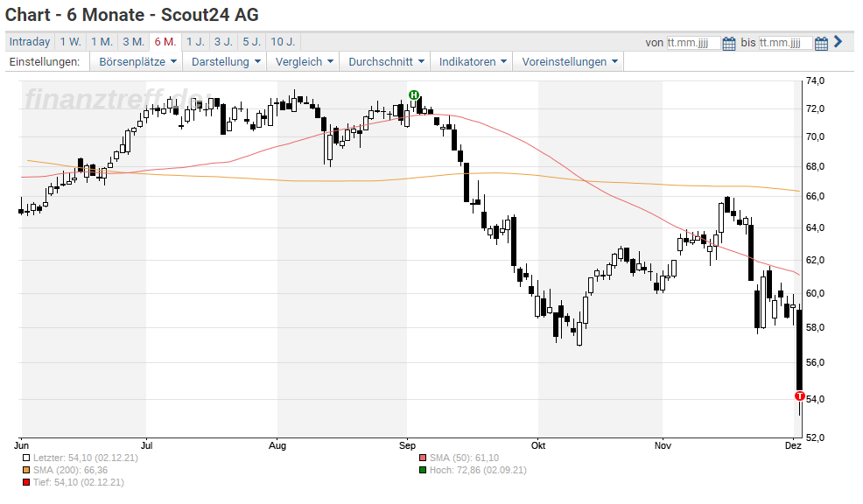Select the 3 J. timeframe tab

[x=223, y=42]
